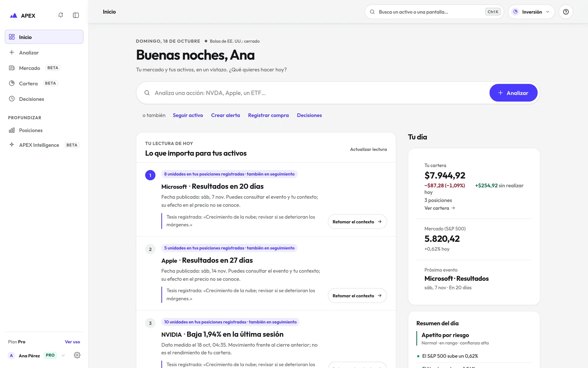Click Actualizar lectura
This screenshot has width=588, height=368.
pyautogui.click(x=368, y=149)
